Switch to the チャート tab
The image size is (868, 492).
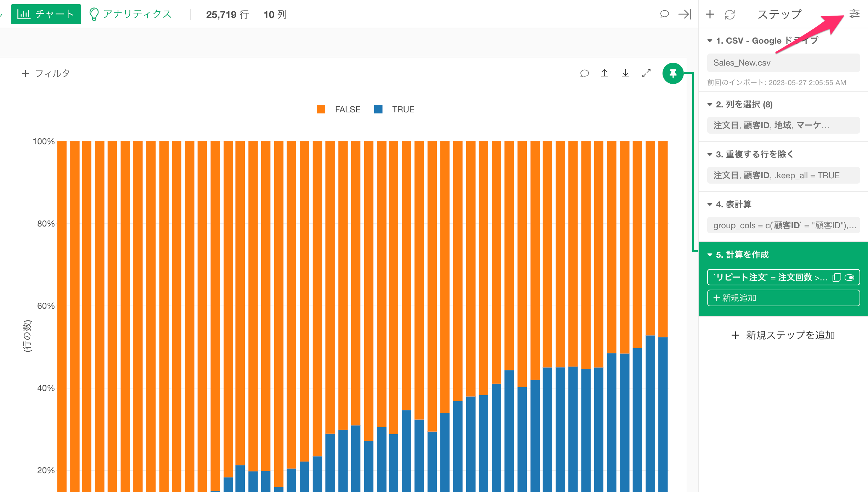46,14
